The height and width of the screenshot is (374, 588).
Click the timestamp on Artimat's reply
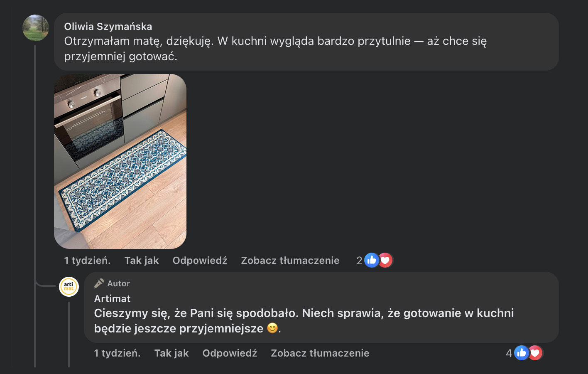click(x=117, y=353)
